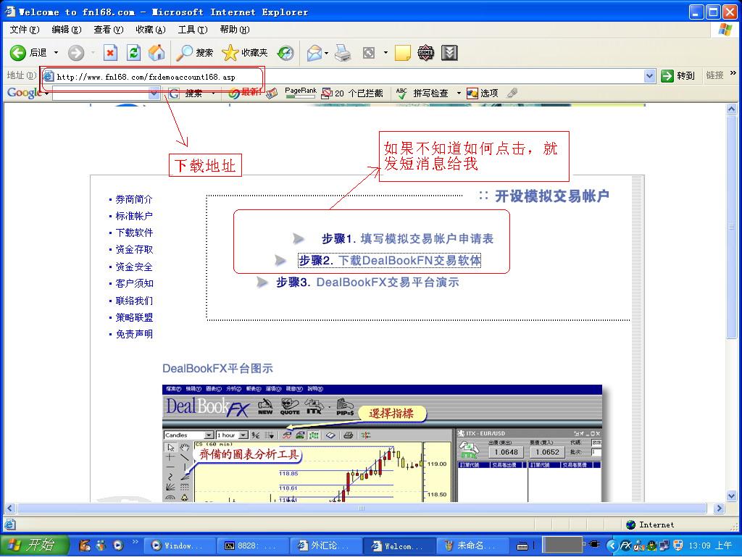Open the 查看(V) menu
Viewport: 742px width, 560px height.
click(x=109, y=29)
